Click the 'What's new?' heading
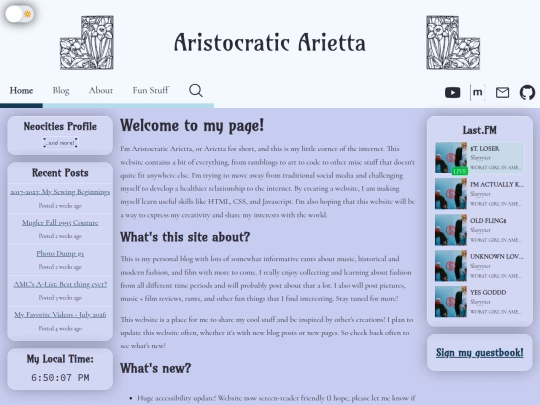 pyautogui.click(x=156, y=368)
